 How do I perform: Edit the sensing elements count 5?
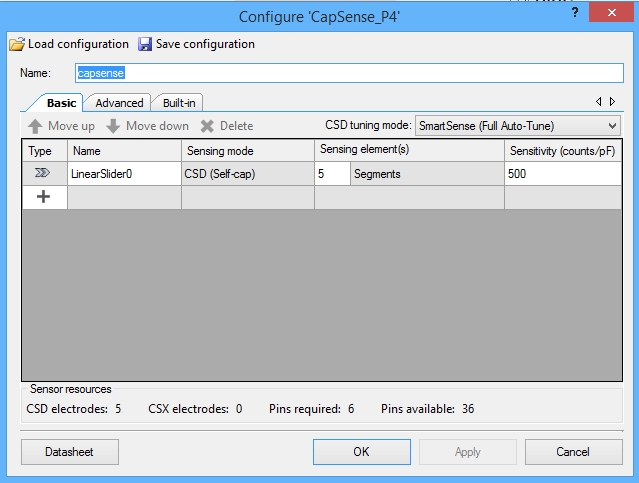click(332, 174)
